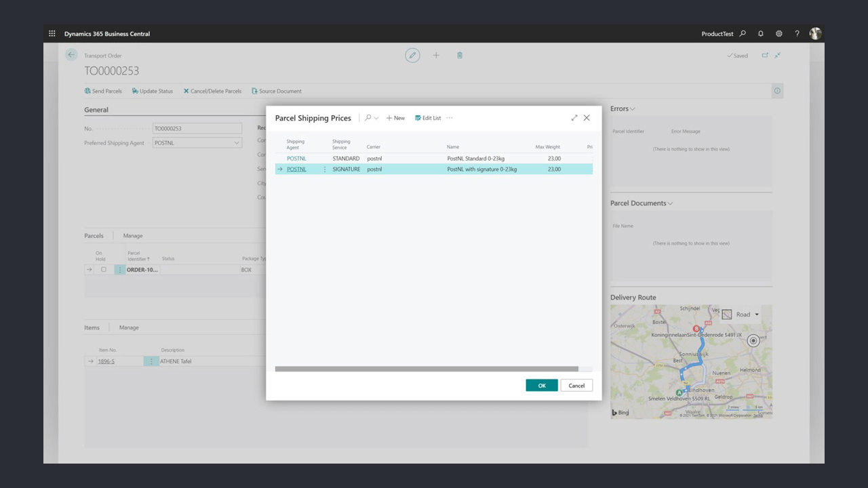Click the dialog horizontal scrollbar
The height and width of the screenshot is (488, 868).
click(427, 369)
